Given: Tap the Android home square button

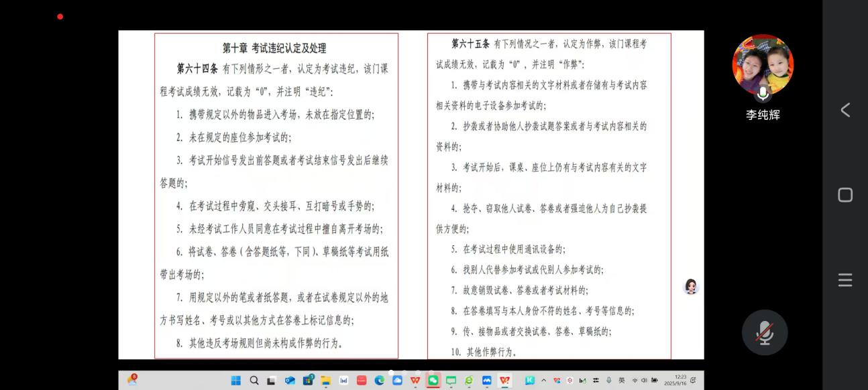Looking at the screenshot, I should [845, 195].
